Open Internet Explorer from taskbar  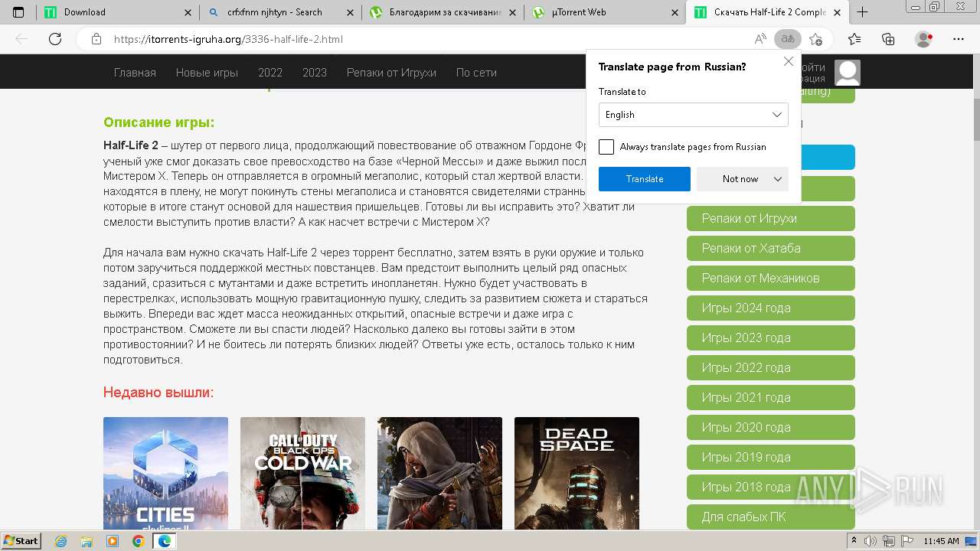[x=60, y=541]
